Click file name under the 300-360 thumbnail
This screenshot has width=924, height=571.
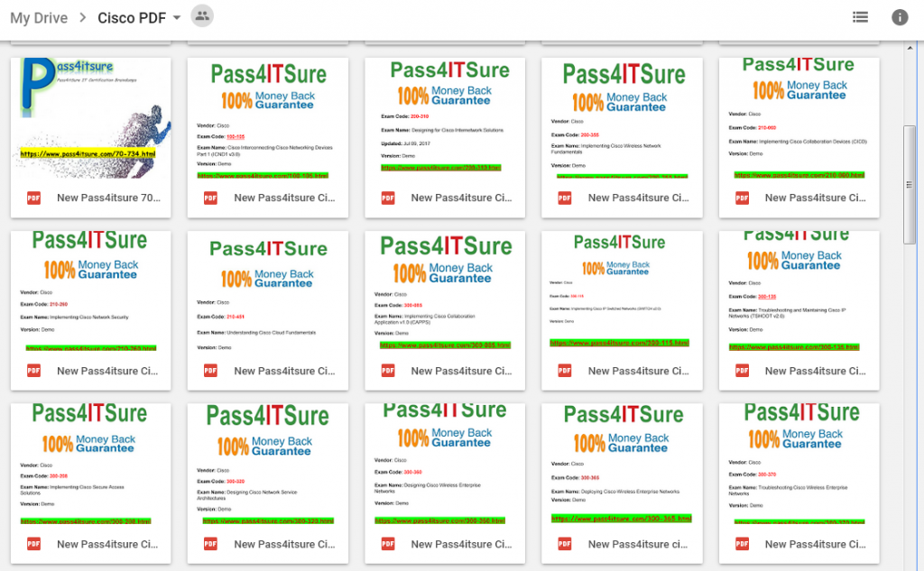[x=461, y=544]
